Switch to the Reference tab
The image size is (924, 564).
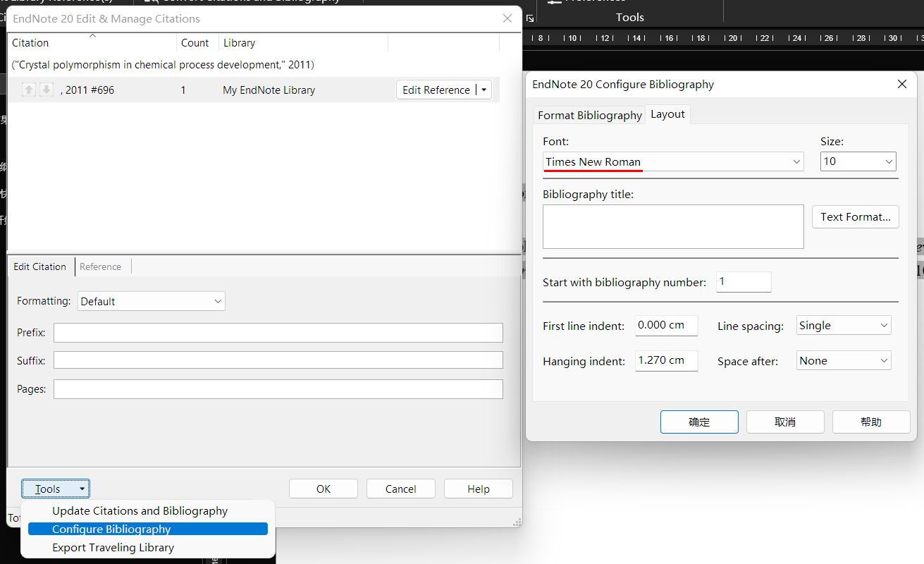pyautogui.click(x=101, y=266)
